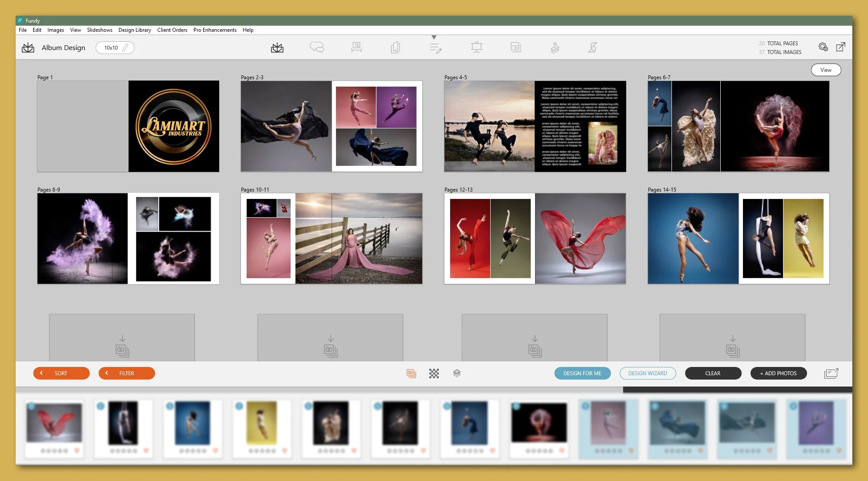Open the speech bubbles proofing icon

pyautogui.click(x=317, y=47)
